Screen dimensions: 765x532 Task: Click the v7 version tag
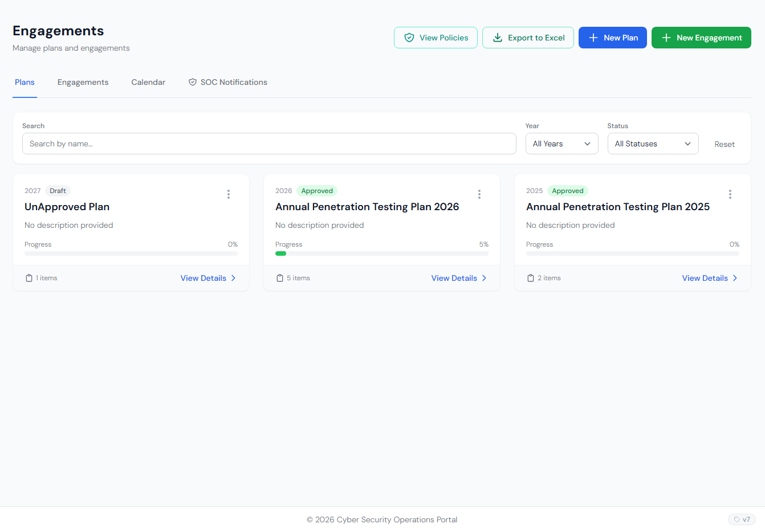tap(742, 519)
